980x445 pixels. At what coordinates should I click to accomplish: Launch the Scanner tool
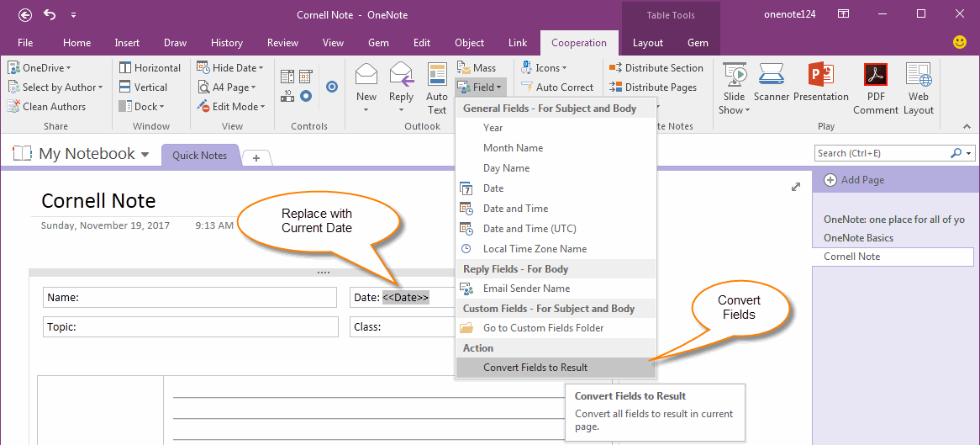pos(772,82)
